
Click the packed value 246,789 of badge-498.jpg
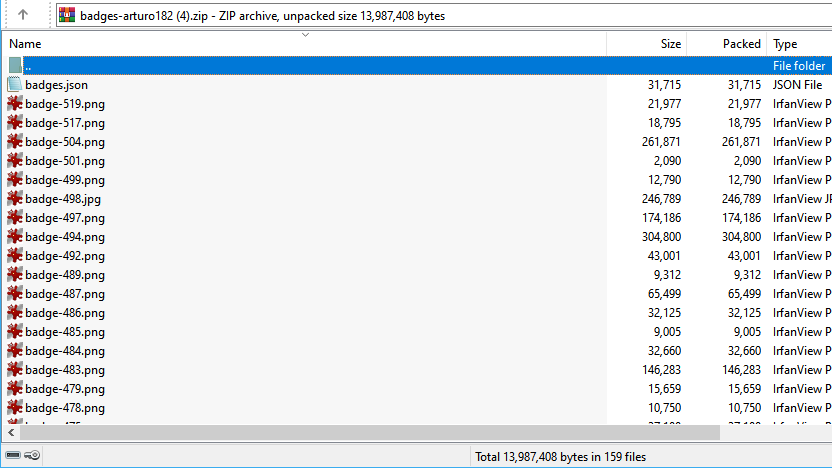pos(741,199)
